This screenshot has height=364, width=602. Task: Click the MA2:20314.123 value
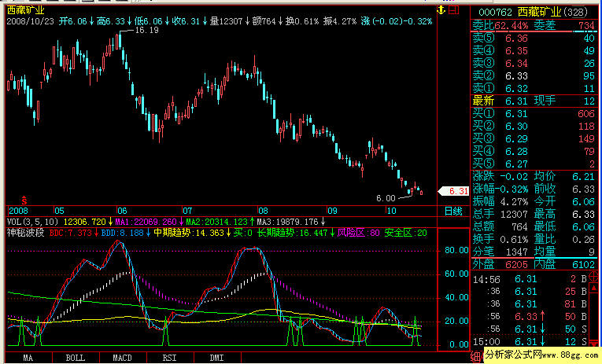tap(217, 222)
